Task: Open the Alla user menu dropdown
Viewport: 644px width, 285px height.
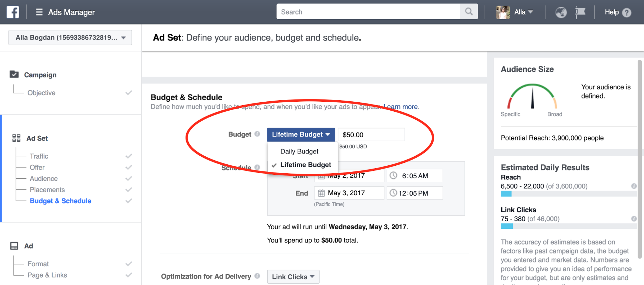Action: click(x=524, y=12)
